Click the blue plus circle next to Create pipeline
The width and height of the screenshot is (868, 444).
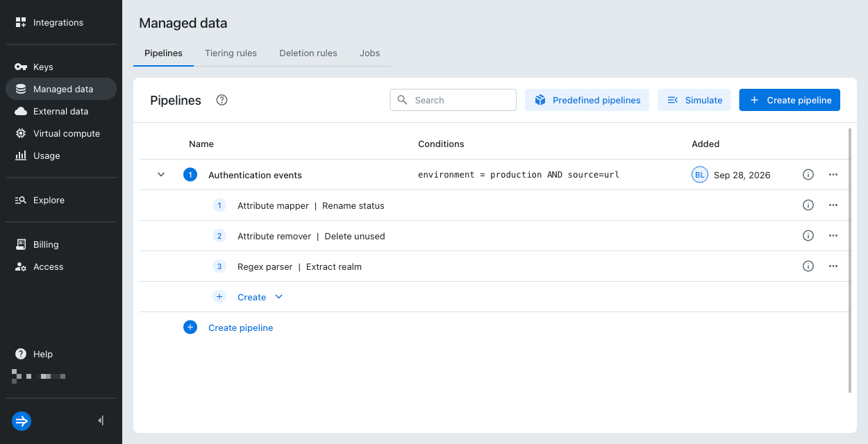190,327
